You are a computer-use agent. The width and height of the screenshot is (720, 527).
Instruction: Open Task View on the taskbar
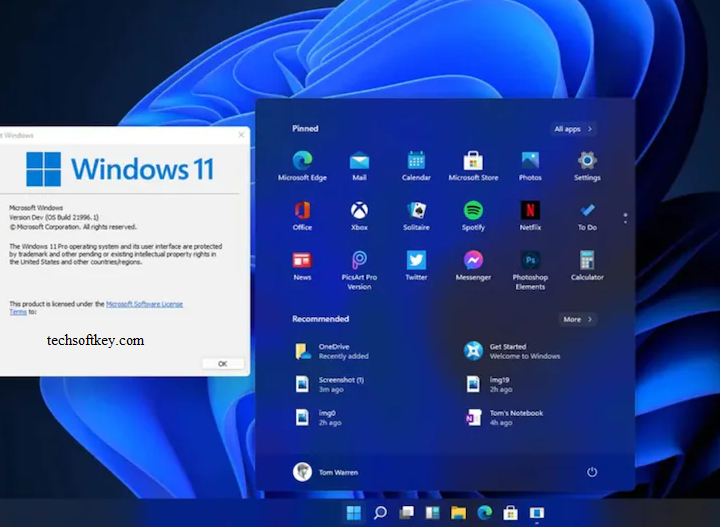click(x=406, y=512)
